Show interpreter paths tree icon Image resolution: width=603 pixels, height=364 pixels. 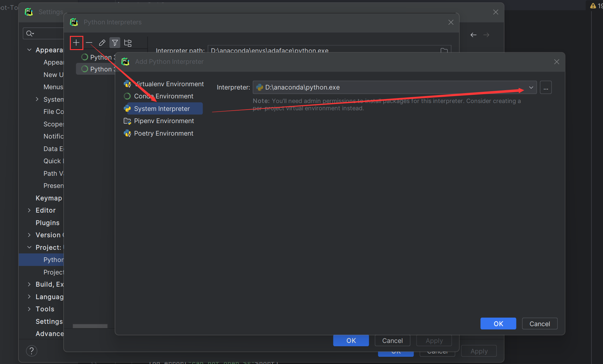(x=128, y=43)
